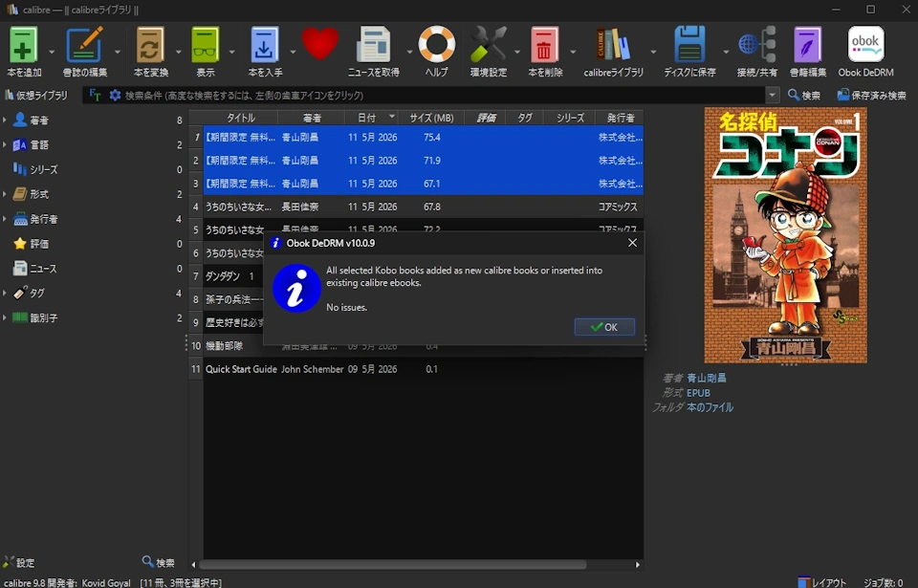The width and height of the screenshot is (918, 588).
Task: Sort by 評価 column header
Action: click(486, 118)
